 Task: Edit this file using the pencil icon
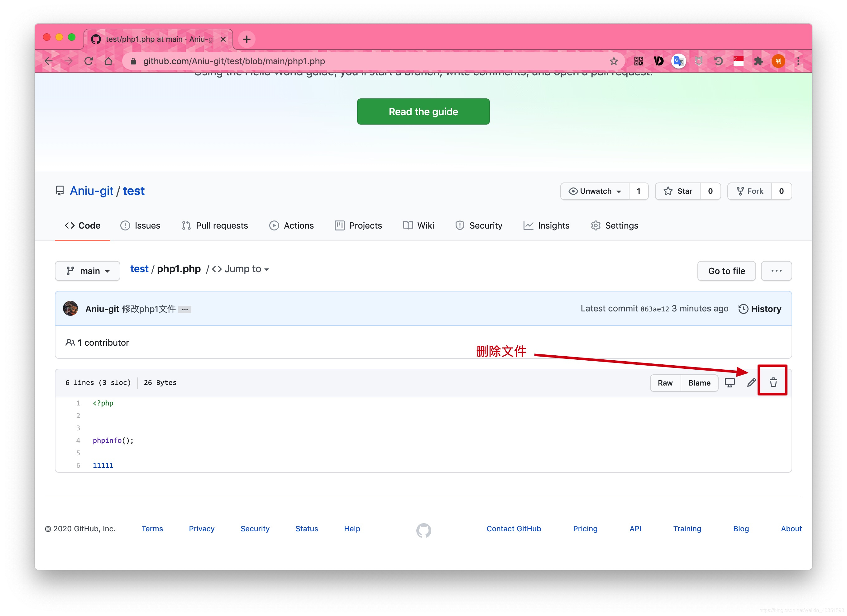pos(751,382)
